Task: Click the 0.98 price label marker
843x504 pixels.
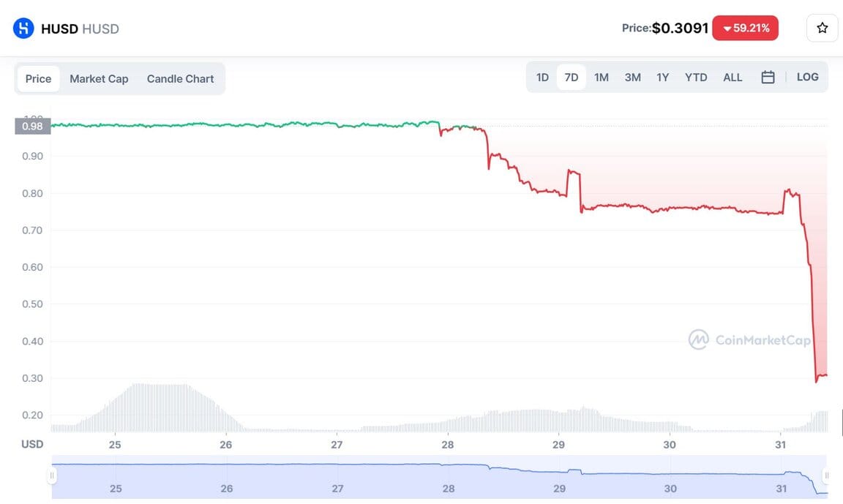Action: tap(32, 126)
